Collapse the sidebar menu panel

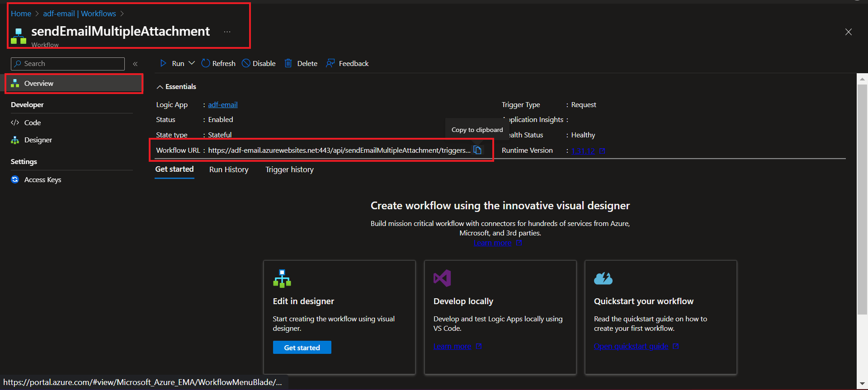point(135,64)
